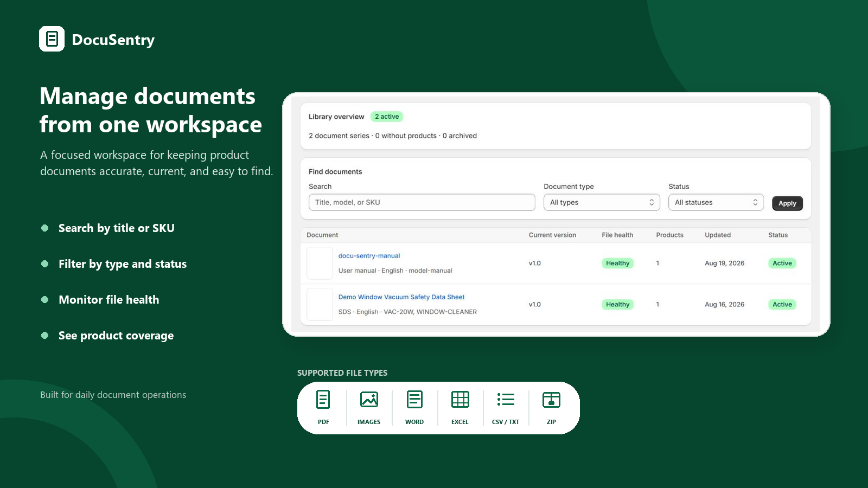Click the 'Monitor file health' feature
Screen dimensions: 868x488
tap(109, 300)
